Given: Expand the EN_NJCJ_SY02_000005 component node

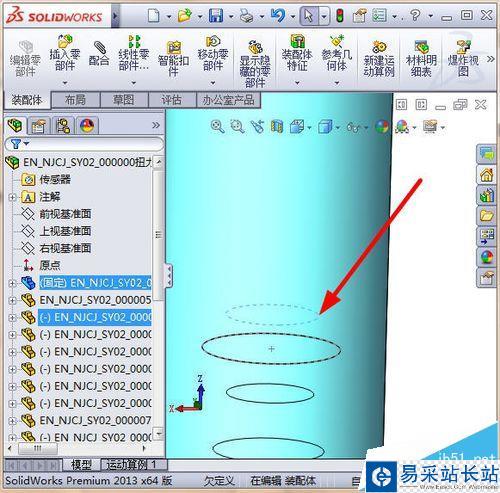Looking at the screenshot, I should tap(12, 300).
